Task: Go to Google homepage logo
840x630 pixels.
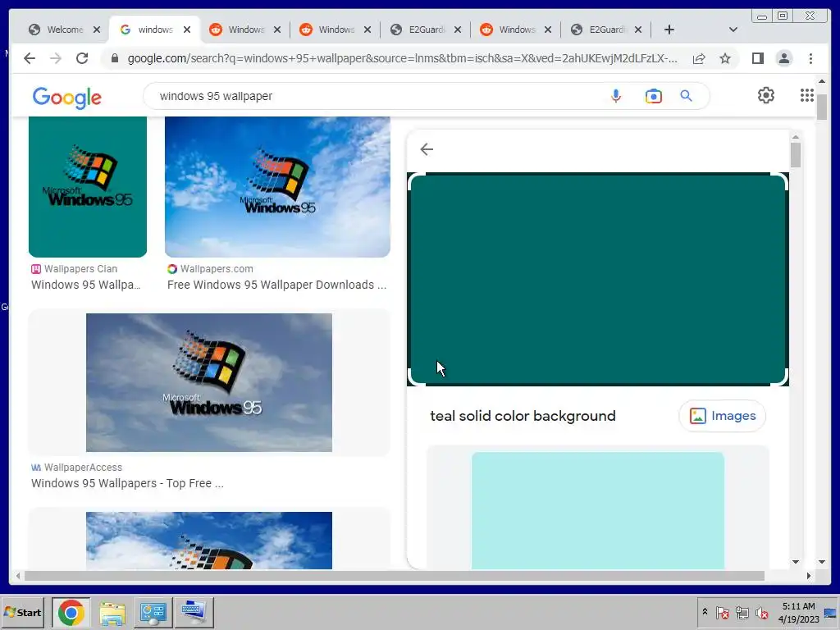Action: click(67, 98)
